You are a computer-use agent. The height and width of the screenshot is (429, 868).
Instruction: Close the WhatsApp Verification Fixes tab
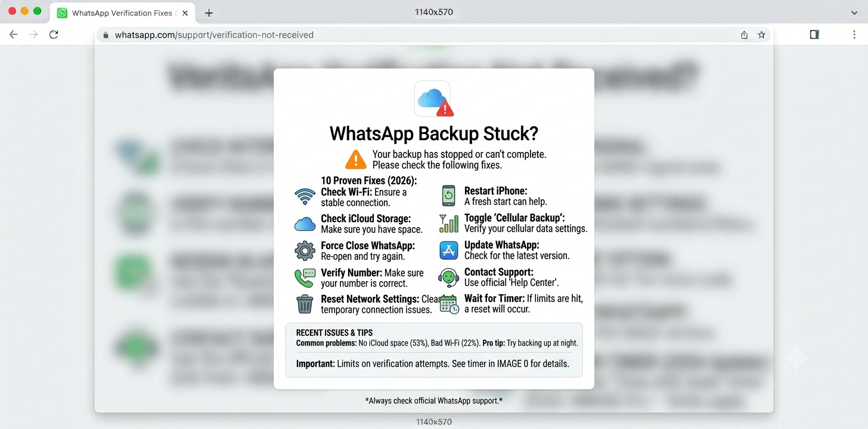coord(185,13)
